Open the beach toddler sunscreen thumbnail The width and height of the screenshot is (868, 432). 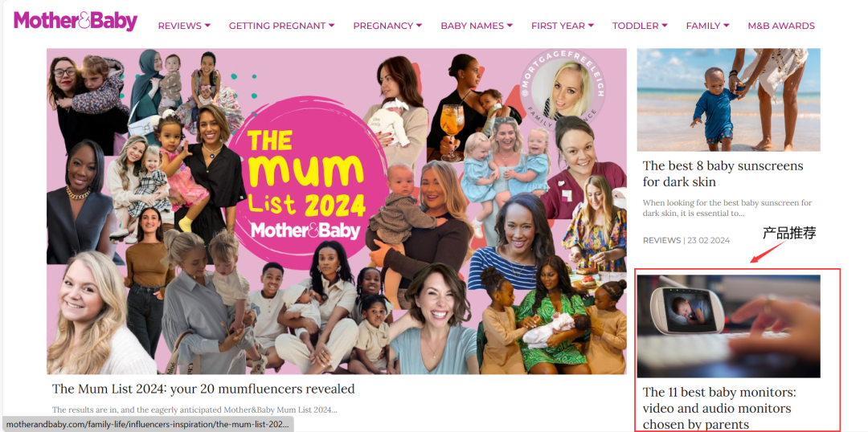pyautogui.click(x=728, y=100)
